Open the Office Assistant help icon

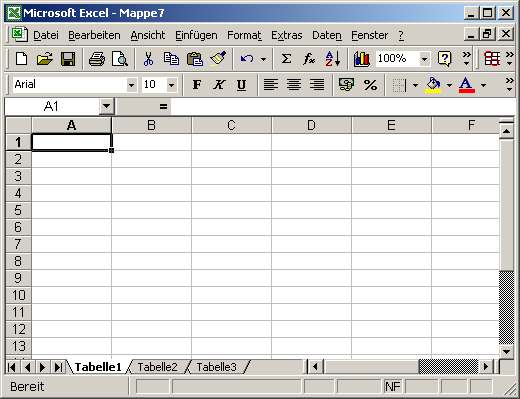[445, 59]
